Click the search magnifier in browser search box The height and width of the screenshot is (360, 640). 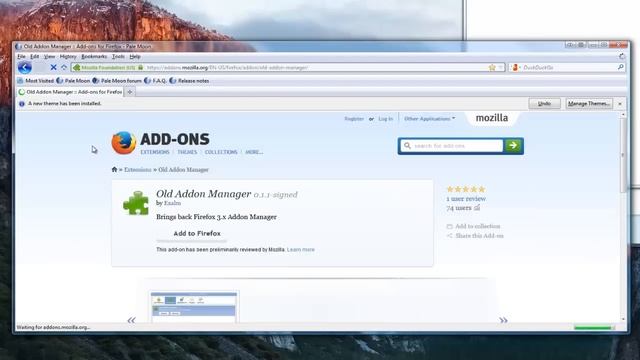tap(620, 67)
